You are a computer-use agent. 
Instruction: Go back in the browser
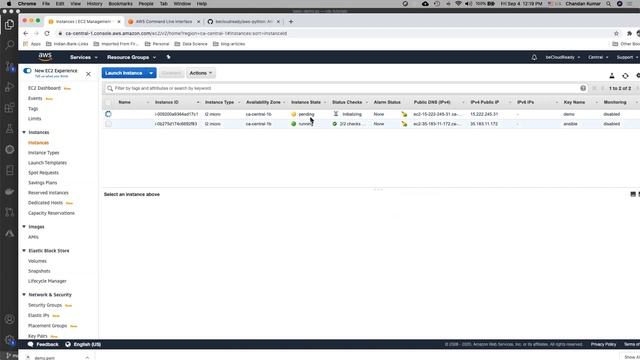tap(26, 33)
